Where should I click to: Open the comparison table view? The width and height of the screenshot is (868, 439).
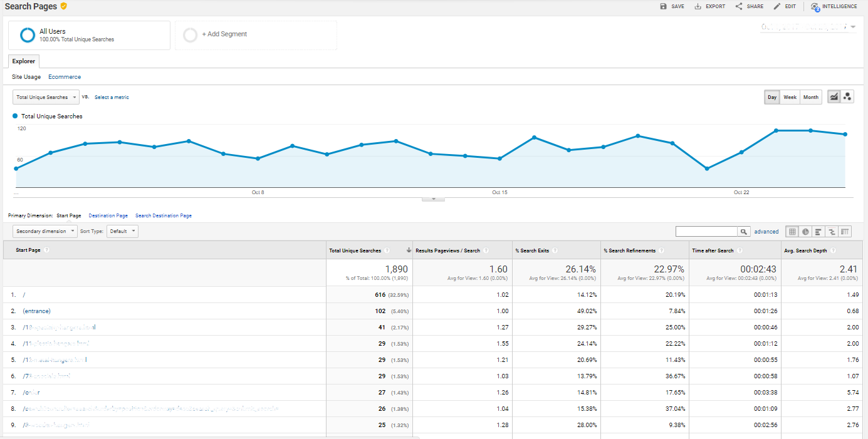tap(832, 231)
